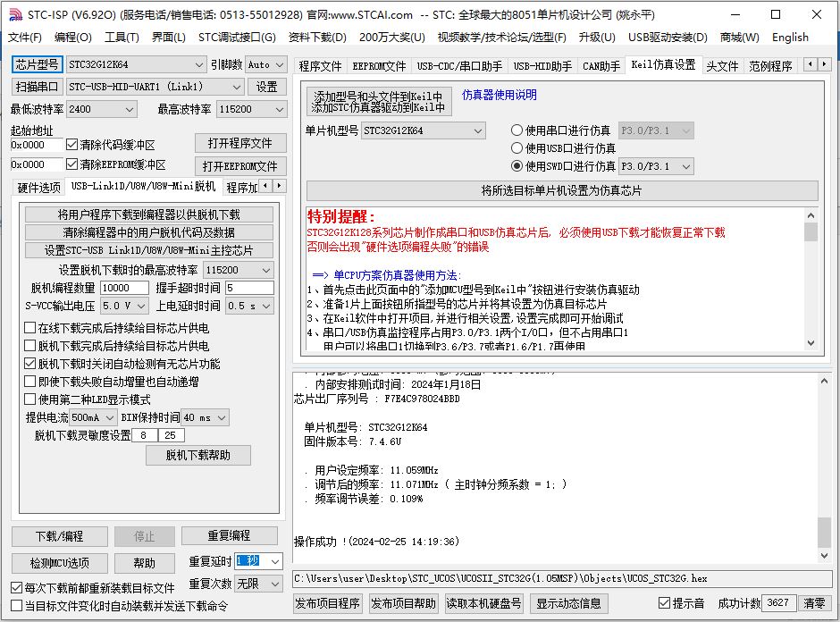Viewport: 840px width, 622px height.
Task: Switch to USB-CDC/串口助手 tab
Action: point(459,66)
